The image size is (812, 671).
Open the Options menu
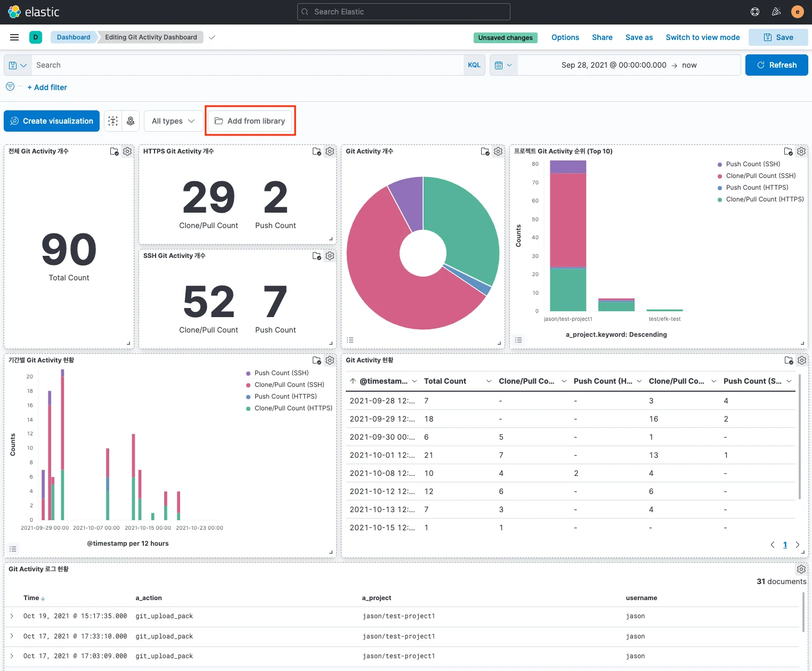point(565,37)
